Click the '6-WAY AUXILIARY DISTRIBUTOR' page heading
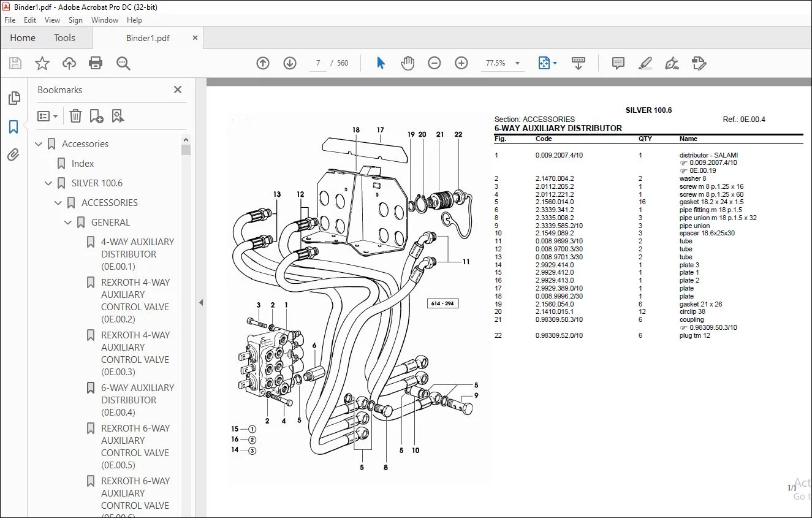The height and width of the screenshot is (518, 812). [x=558, y=128]
